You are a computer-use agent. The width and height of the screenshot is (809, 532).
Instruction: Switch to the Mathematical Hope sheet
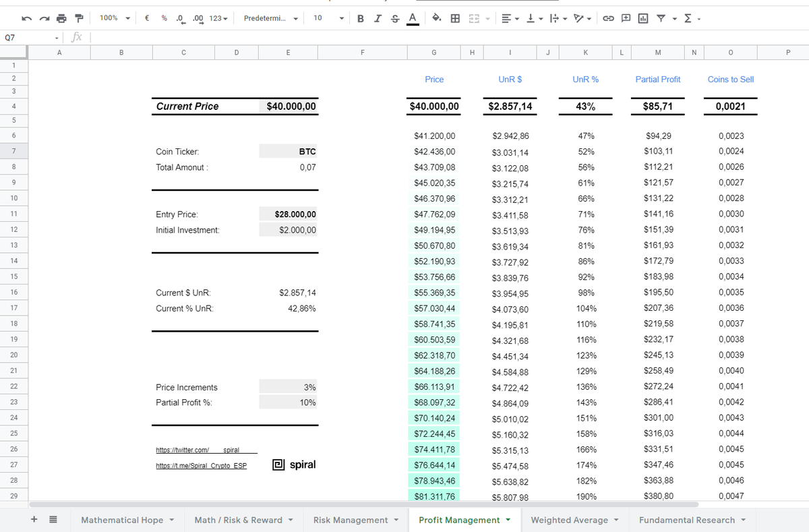[127, 520]
